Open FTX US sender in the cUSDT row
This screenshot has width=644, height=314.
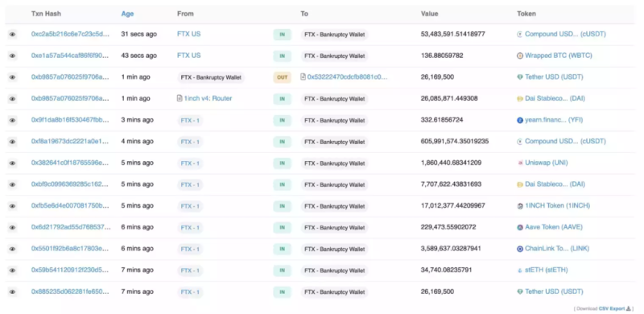point(189,34)
